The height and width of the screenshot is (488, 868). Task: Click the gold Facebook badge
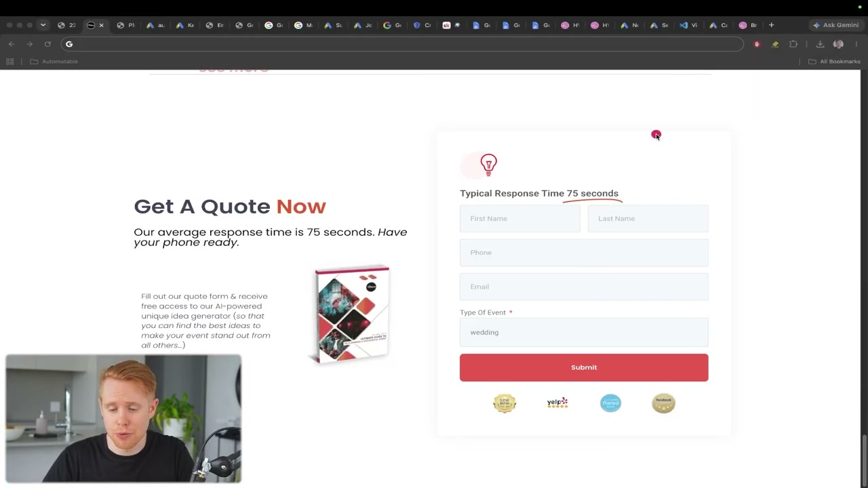(x=663, y=403)
